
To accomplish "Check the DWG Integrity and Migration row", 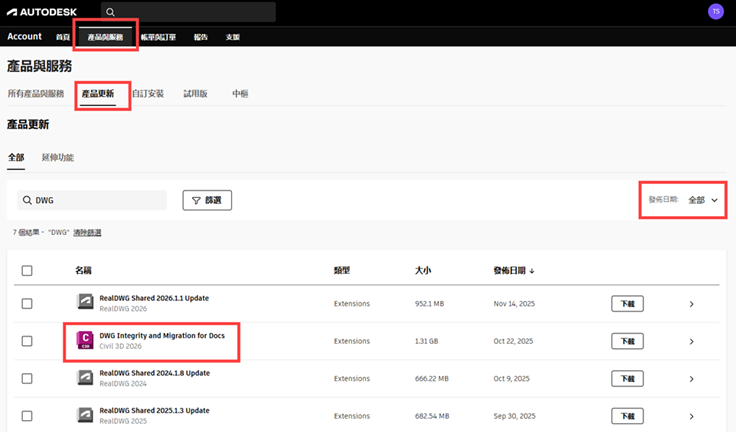I will [x=27, y=341].
